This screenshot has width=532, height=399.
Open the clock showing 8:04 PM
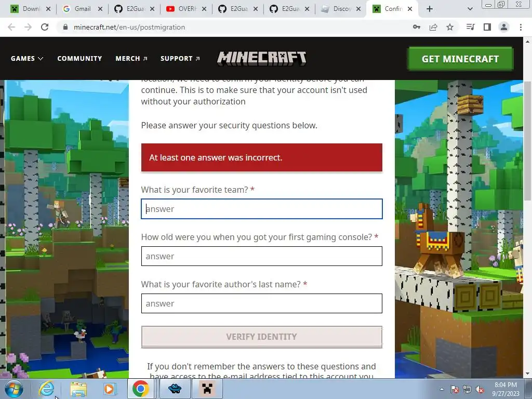506,389
